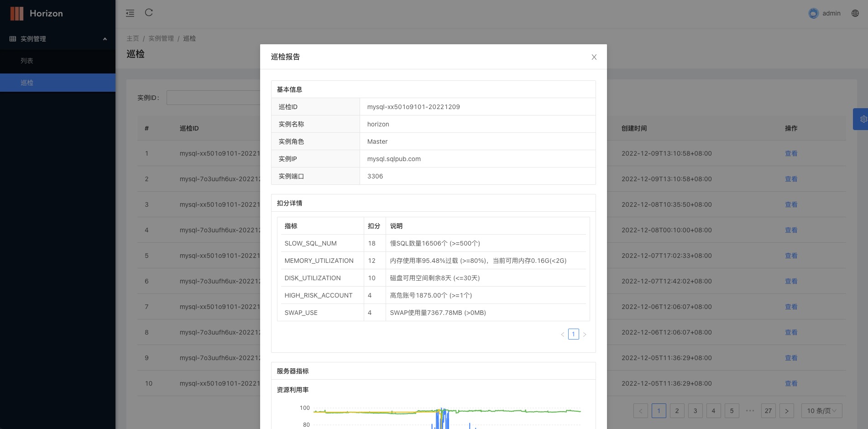Click 查看 for row 3 created 2022-12-08T10:35:50

coord(791,204)
